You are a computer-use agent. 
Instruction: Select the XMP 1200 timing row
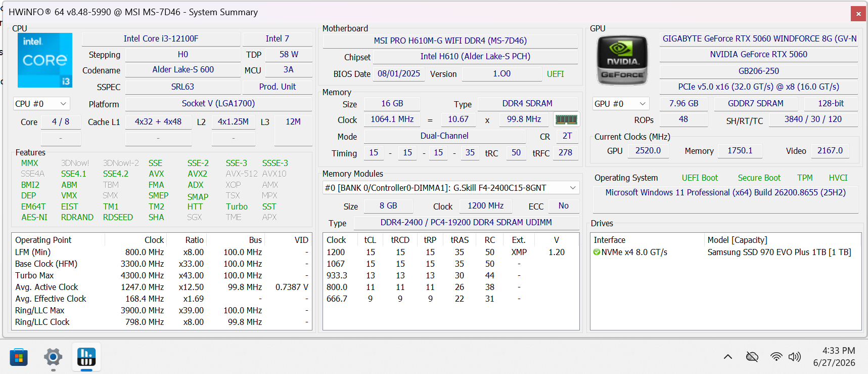click(x=451, y=252)
